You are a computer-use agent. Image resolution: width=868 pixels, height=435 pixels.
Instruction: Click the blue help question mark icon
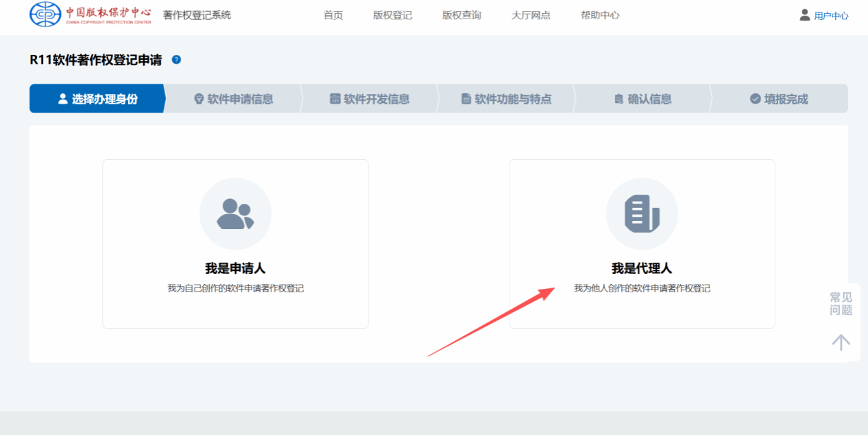point(176,60)
